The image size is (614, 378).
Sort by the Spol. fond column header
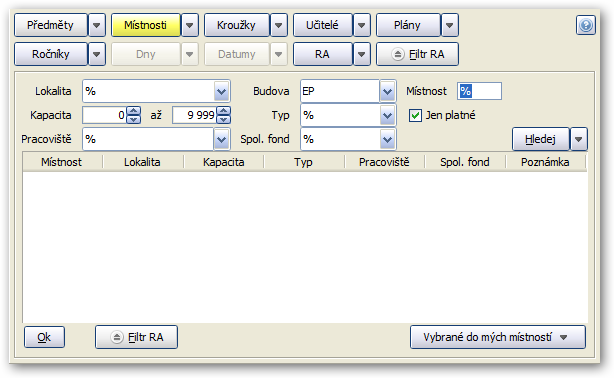pyautogui.click(x=465, y=162)
